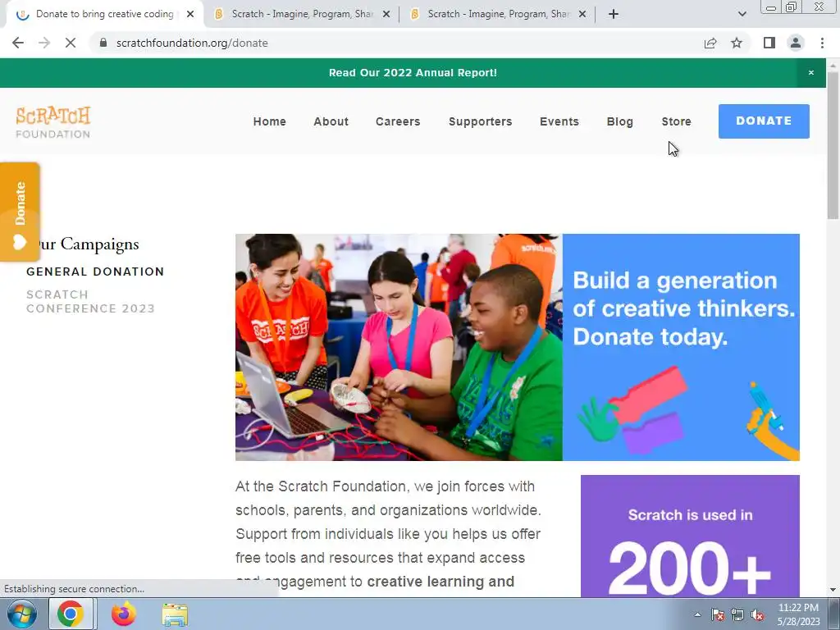The height and width of the screenshot is (630, 840).
Task: Click the Build a generation of creative thinkers banner
Action: [x=681, y=347]
